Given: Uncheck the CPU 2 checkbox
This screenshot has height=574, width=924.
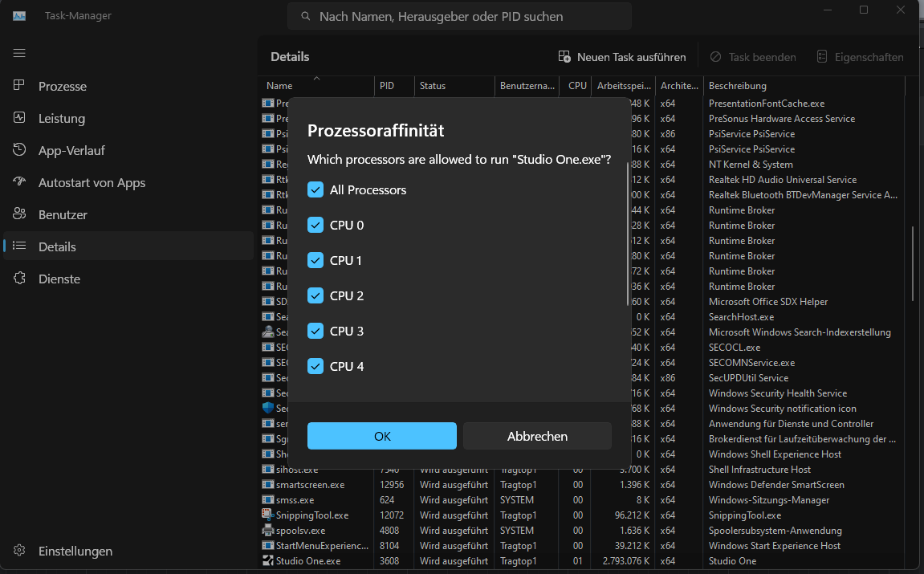Looking at the screenshot, I should pos(315,296).
